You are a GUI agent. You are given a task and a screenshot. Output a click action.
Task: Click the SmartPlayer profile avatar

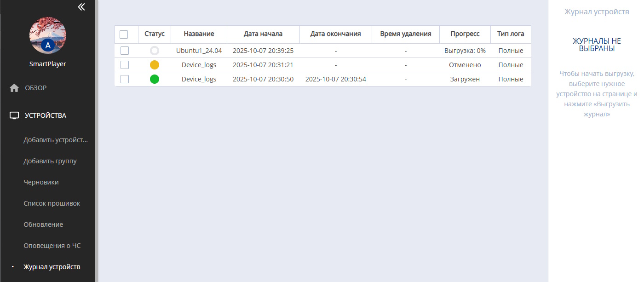pyautogui.click(x=48, y=35)
